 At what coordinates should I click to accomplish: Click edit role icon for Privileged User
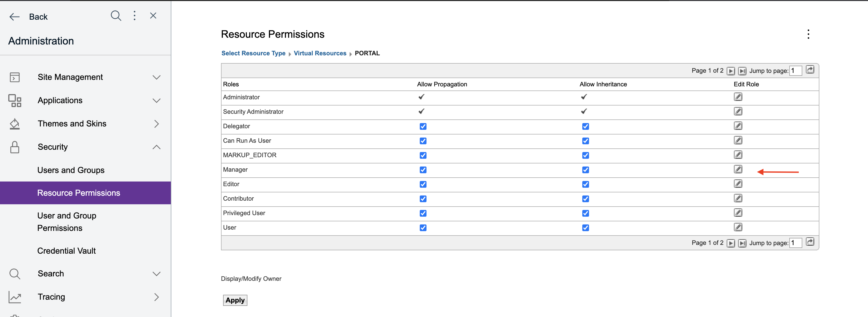[x=738, y=213]
